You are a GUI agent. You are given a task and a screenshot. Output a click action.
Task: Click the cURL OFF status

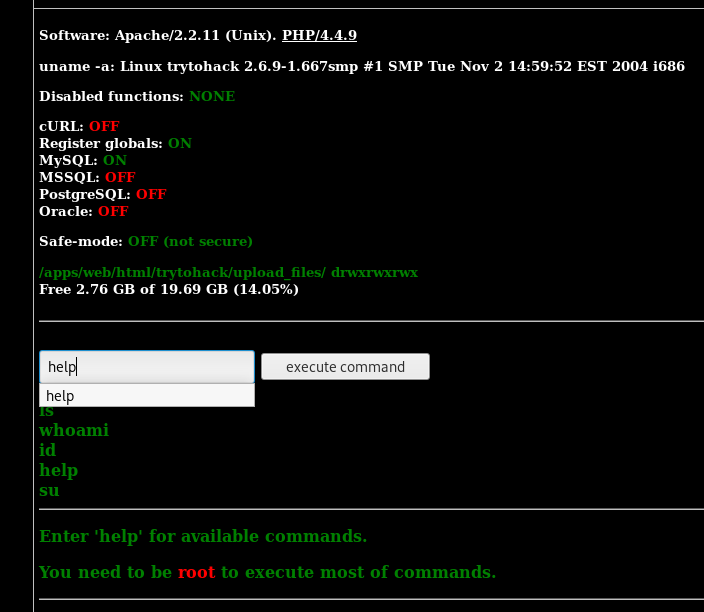click(x=104, y=127)
